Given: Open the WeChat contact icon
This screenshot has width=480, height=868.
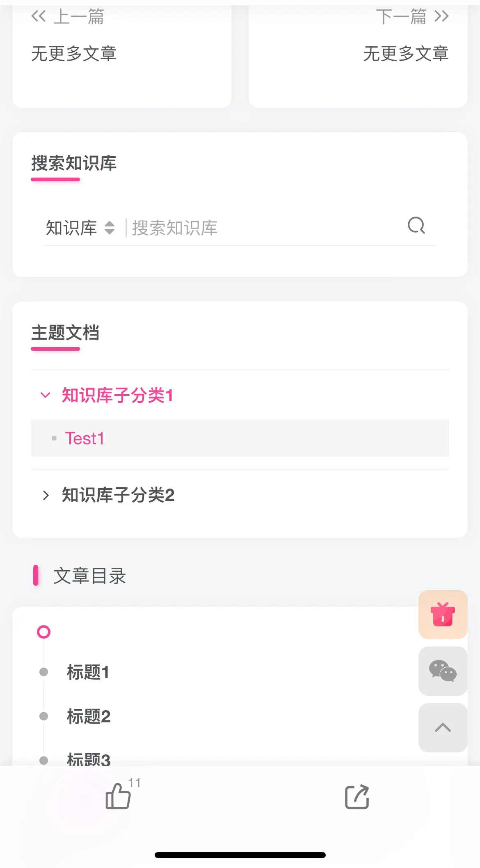Looking at the screenshot, I should click(443, 671).
